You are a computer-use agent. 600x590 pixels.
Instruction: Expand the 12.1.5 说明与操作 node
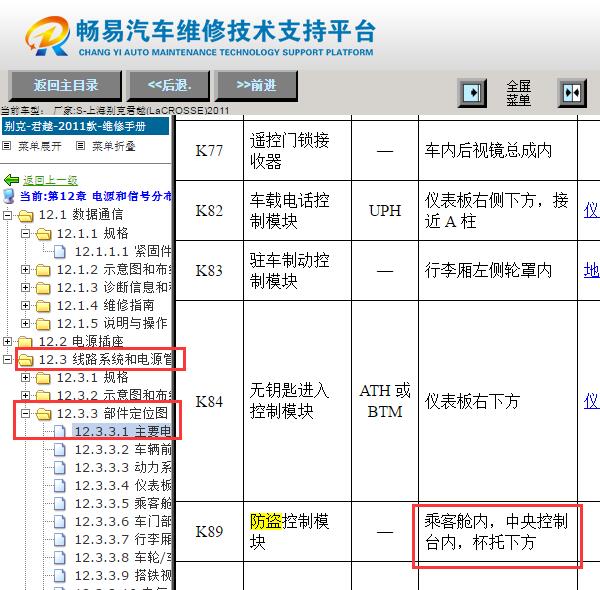tap(25, 323)
